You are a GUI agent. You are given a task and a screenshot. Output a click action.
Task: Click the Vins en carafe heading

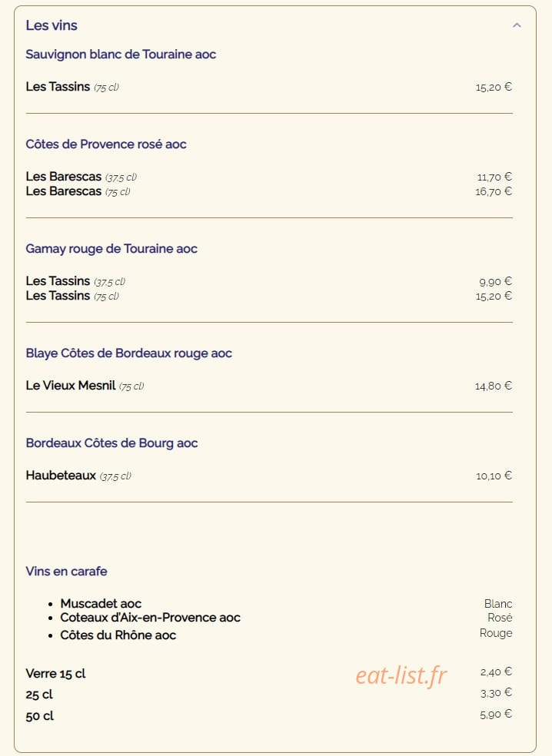point(67,572)
